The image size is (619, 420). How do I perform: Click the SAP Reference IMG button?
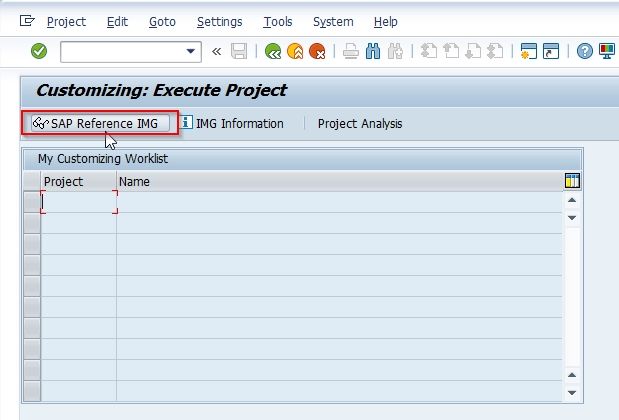(100, 124)
